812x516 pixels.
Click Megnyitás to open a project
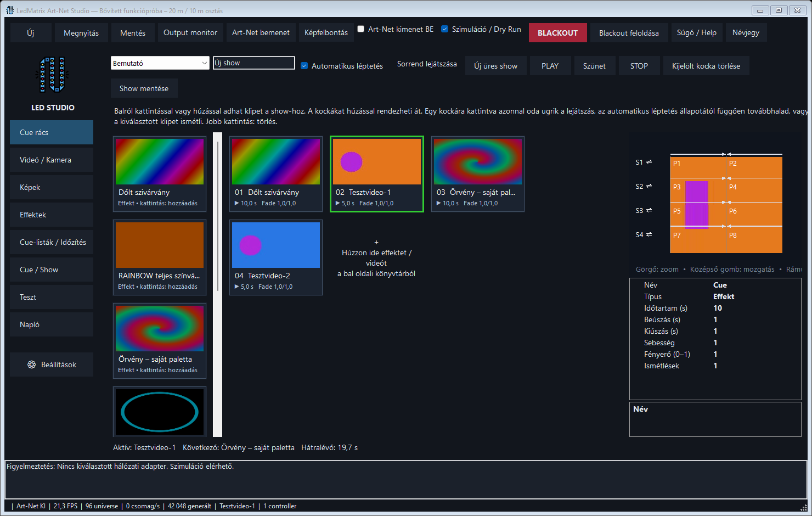pos(81,33)
